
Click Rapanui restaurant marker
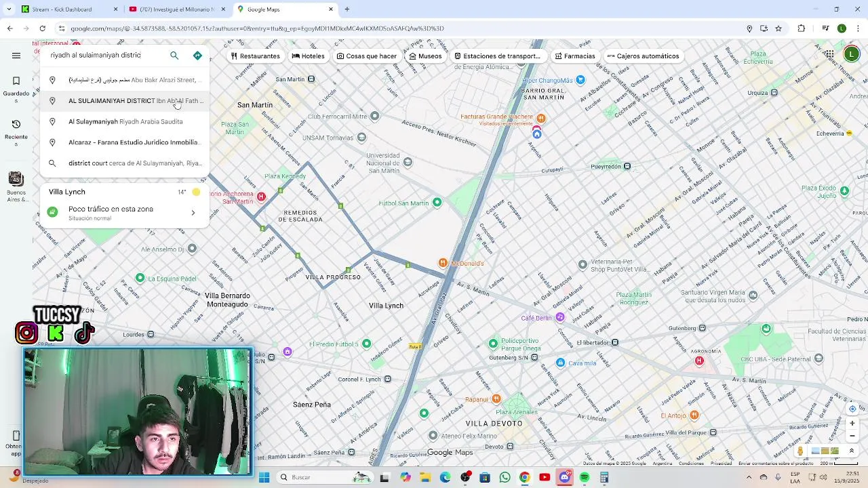496,399
